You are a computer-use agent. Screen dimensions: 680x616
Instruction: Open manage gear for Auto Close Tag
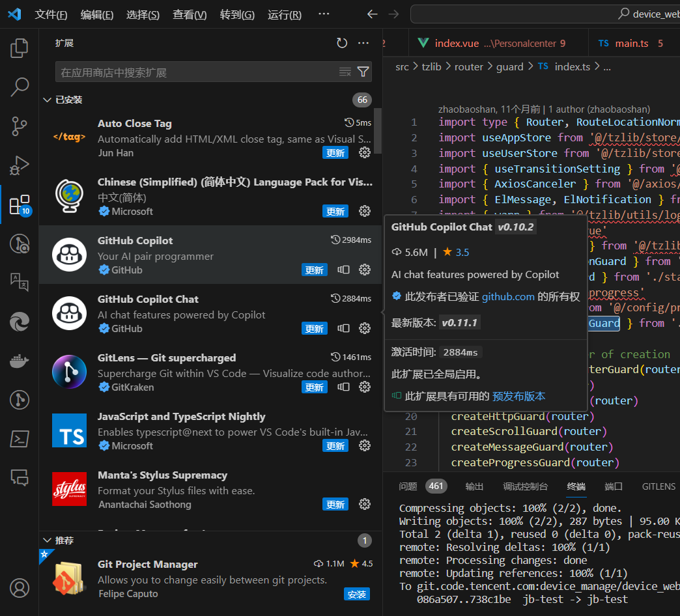click(365, 152)
